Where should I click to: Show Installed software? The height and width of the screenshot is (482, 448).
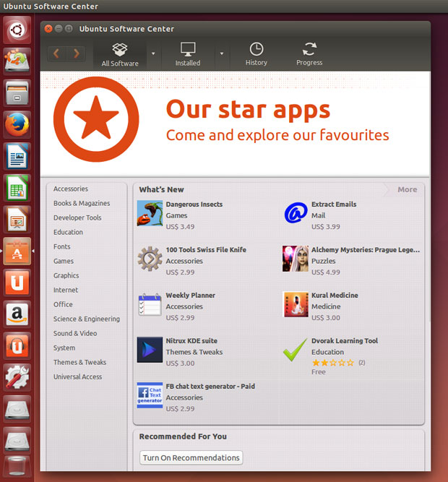(188, 54)
